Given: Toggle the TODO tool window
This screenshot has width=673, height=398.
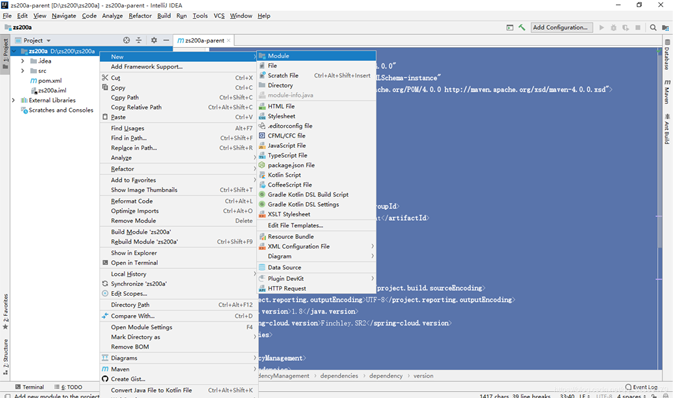Looking at the screenshot, I should coord(68,387).
